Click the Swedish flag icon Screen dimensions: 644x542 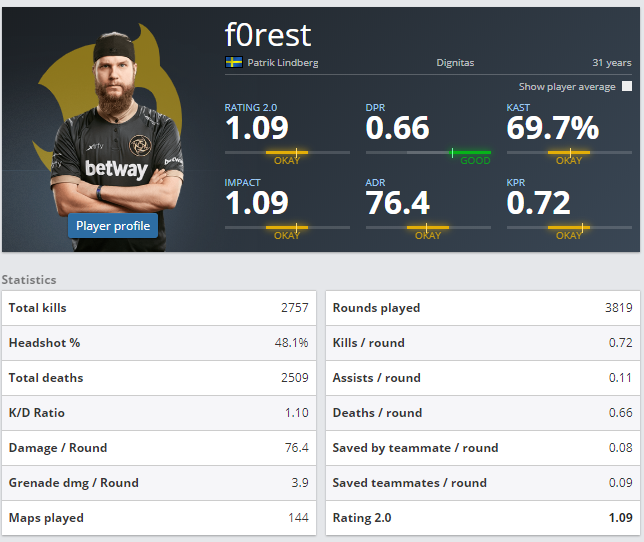pyautogui.click(x=234, y=62)
